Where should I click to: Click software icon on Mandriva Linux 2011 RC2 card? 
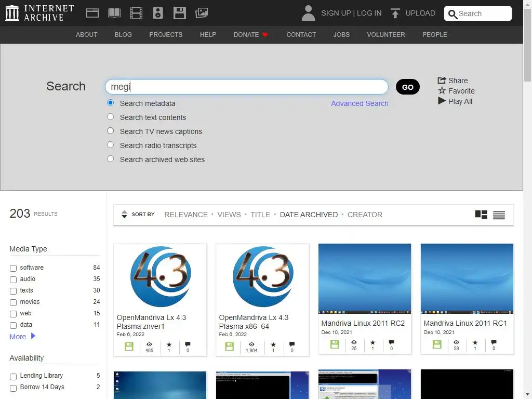click(335, 344)
